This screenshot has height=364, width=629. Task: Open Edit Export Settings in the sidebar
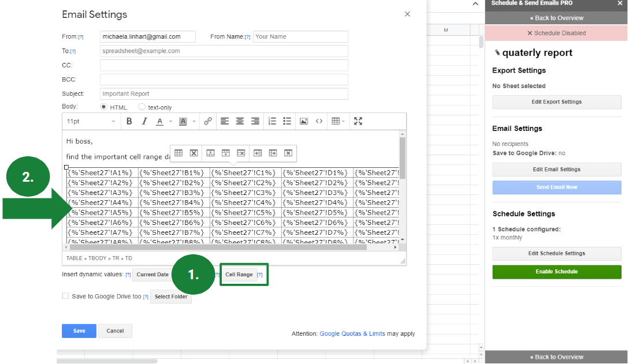556,102
